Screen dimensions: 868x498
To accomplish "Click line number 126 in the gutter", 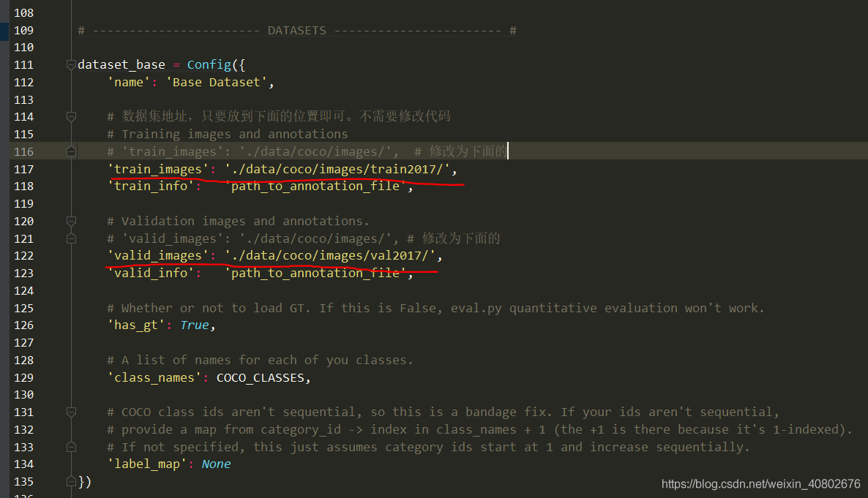I will point(24,325).
